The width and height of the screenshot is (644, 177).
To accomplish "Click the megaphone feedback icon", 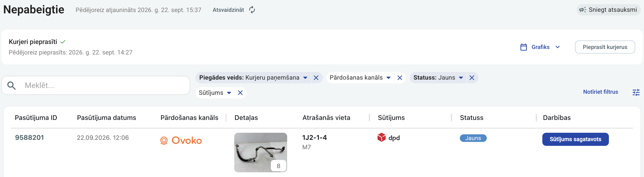I will pos(583,10).
